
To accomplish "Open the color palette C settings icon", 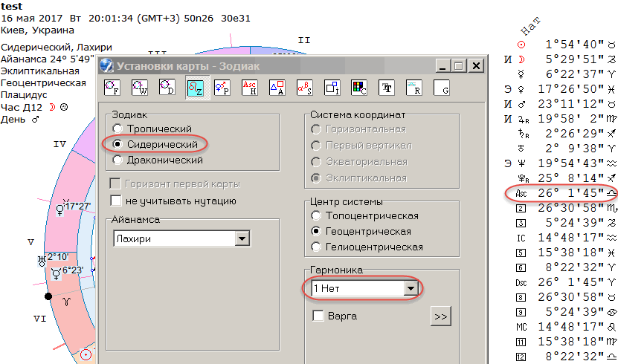I will click(359, 88).
